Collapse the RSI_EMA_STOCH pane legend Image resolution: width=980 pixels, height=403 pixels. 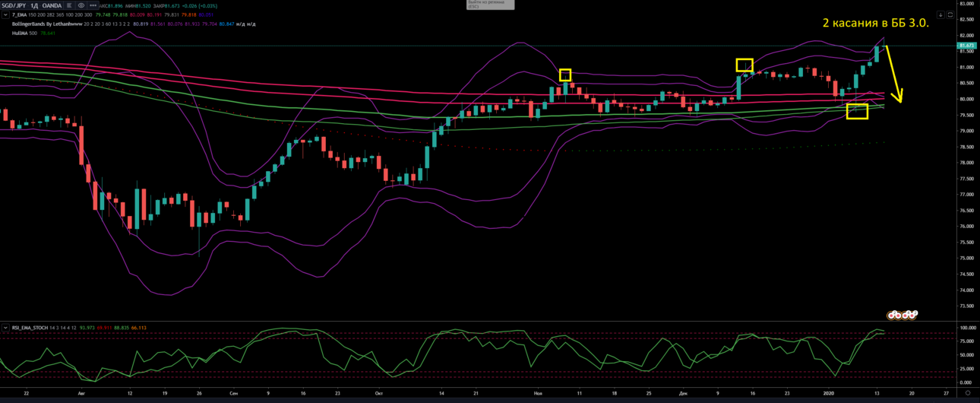5,328
